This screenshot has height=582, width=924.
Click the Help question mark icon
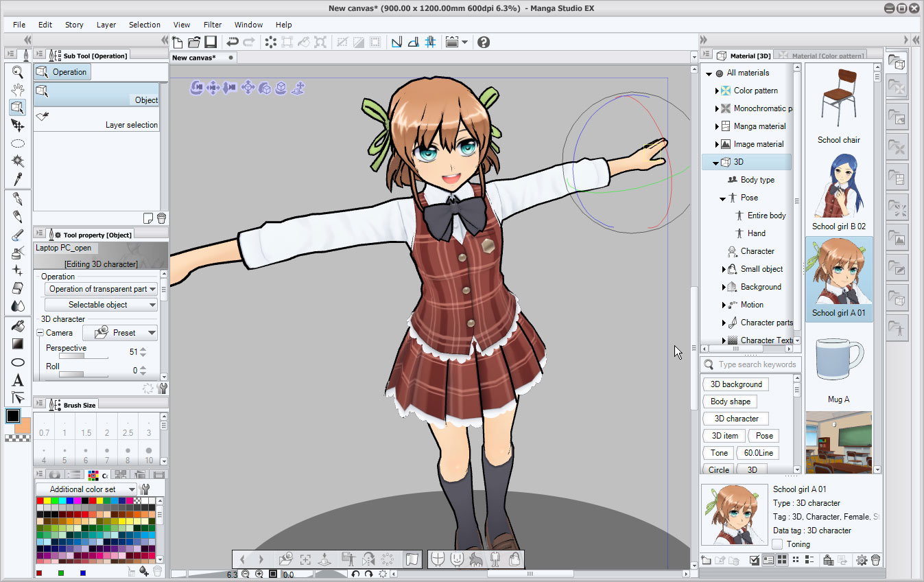click(x=484, y=42)
